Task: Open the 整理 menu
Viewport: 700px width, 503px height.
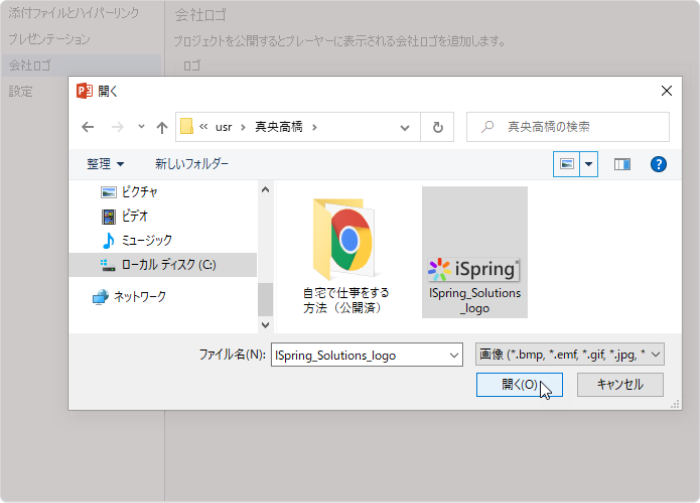Action: 105,164
